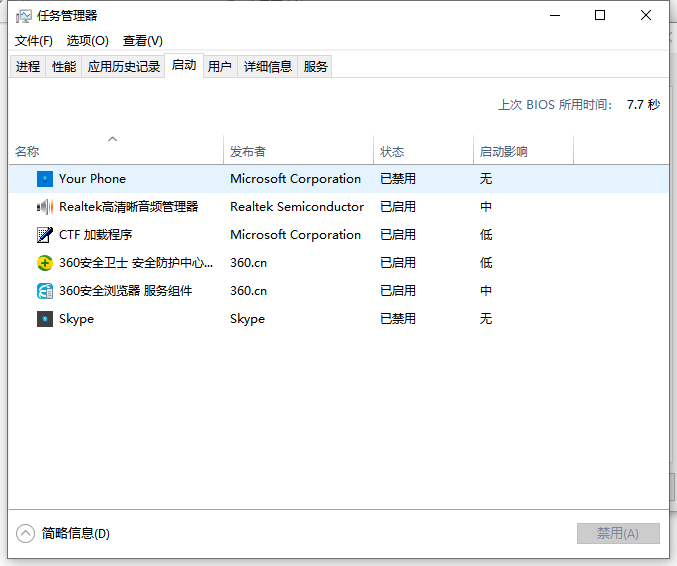The image size is (677, 566).
Task: Switch to the 详细信息 tab
Action: click(268, 66)
